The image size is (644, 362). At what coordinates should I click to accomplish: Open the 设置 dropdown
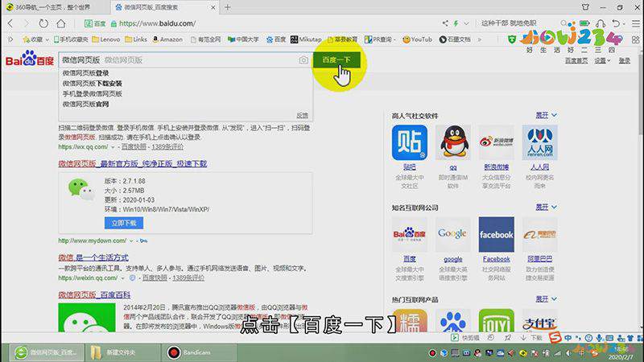coord(602,60)
